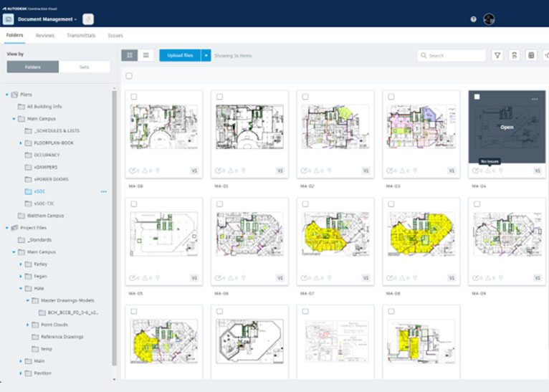Select the MA-01 sheet checkbox

click(219, 97)
